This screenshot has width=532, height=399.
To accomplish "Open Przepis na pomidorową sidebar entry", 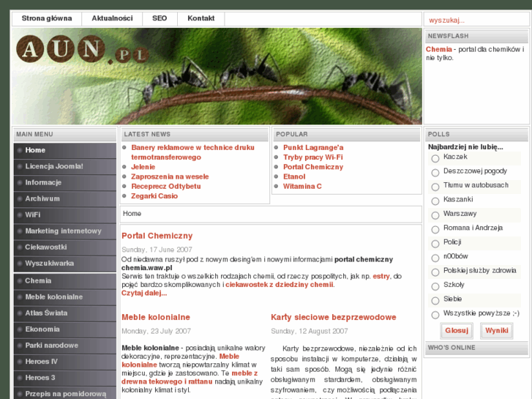I will click(65, 393).
